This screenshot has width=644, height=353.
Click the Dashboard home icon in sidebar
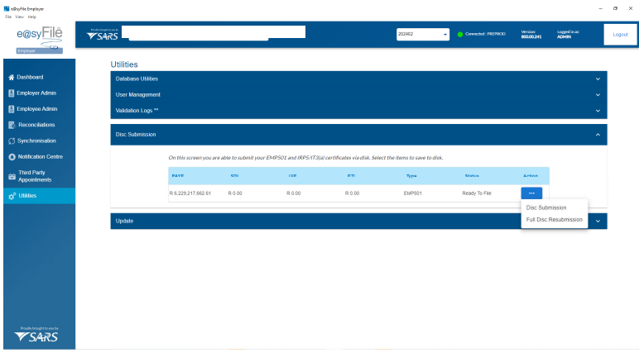(11, 78)
